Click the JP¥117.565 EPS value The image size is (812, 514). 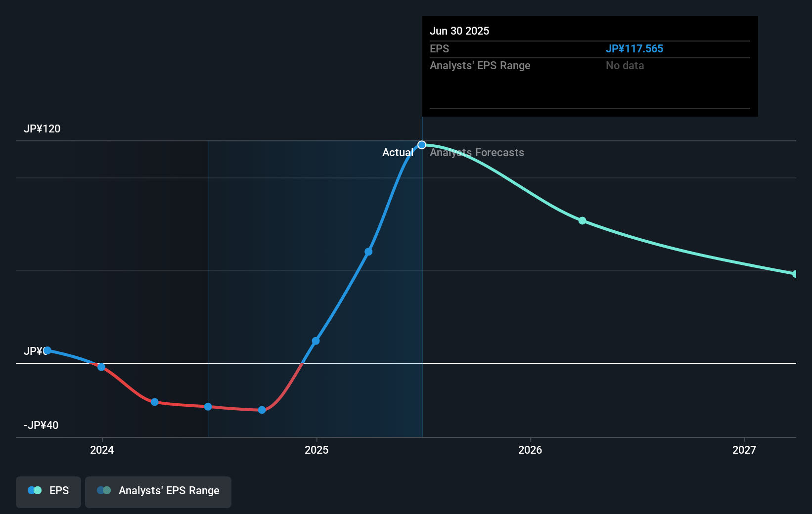pos(635,48)
